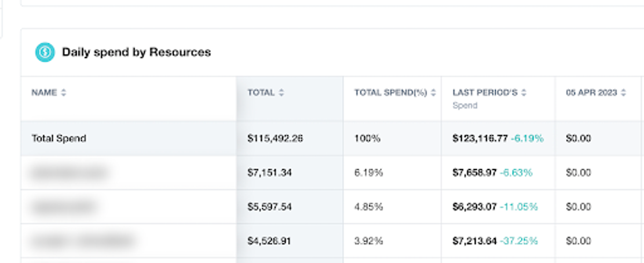Click the LAST PERIOD'S Spend header label

click(485, 98)
